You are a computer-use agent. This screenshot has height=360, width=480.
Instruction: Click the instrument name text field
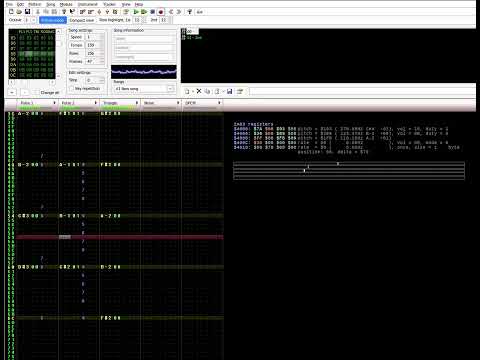point(362,91)
